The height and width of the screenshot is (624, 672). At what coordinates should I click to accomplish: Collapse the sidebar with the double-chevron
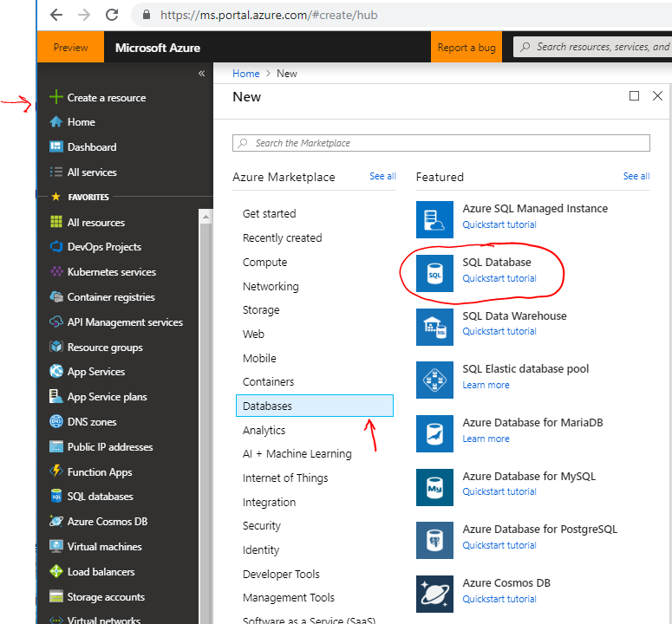pos(201,74)
